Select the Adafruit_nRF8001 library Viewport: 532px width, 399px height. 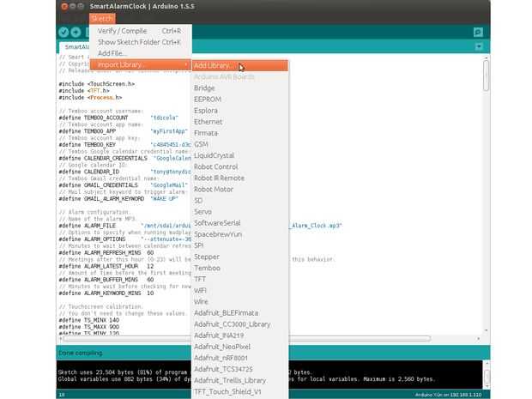click(240, 358)
